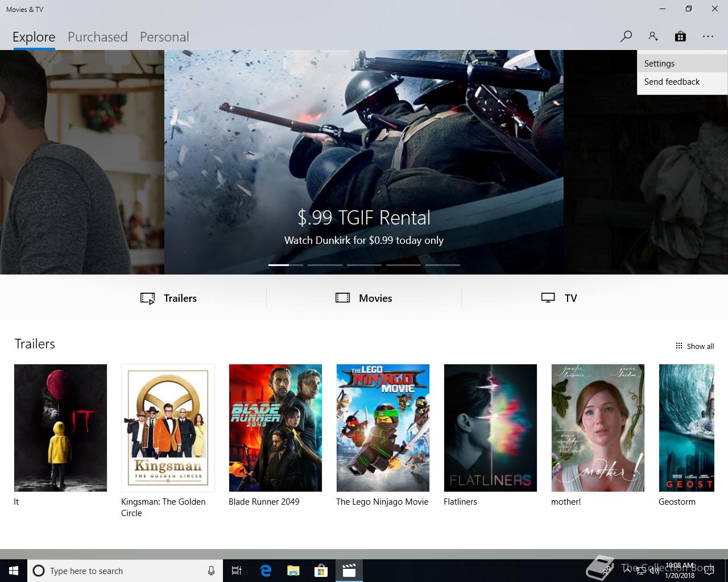The image size is (728, 582).
Task: Click the Show all grid icon
Action: (679, 346)
